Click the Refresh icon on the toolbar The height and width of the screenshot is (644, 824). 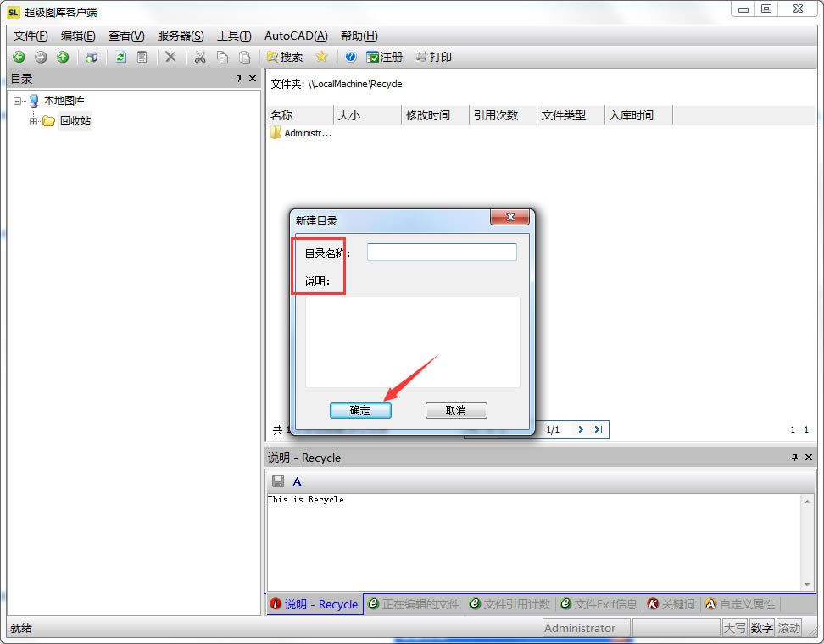pyautogui.click(x=120, y=58)
